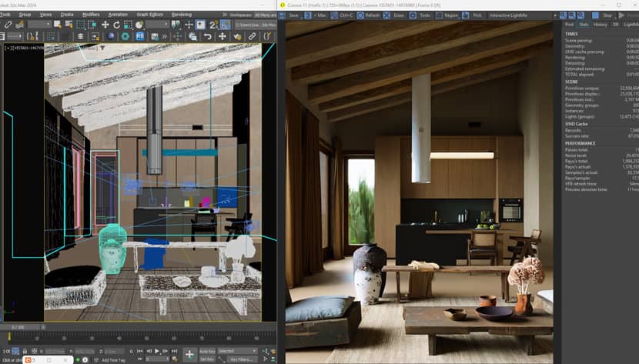Switch to the History tab
This screenshot has height=364, width=639.
click(x=600, y=25)
